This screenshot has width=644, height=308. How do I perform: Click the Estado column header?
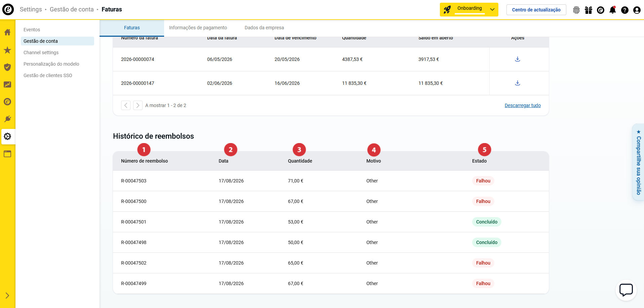479,161
